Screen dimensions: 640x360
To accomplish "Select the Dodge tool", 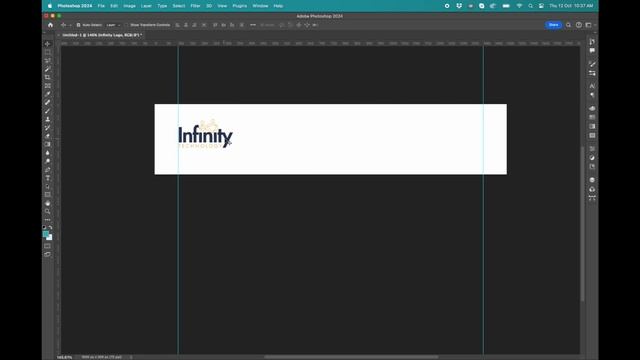I will [47, 161].
